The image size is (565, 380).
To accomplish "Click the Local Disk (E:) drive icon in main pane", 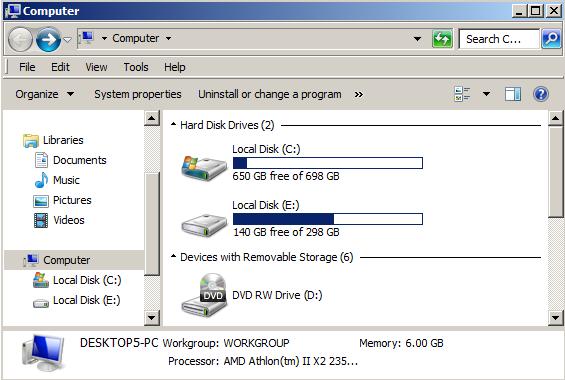I will [204, 225].
